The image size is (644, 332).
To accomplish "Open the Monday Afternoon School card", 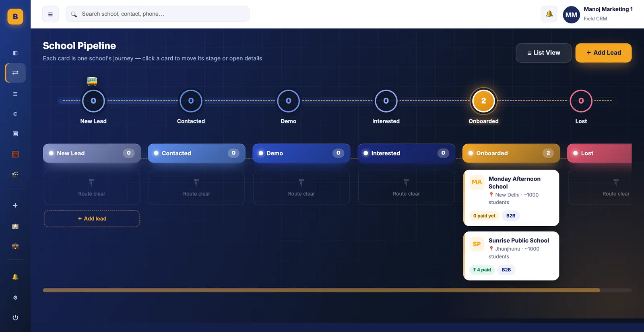I will tap(511, 198).
